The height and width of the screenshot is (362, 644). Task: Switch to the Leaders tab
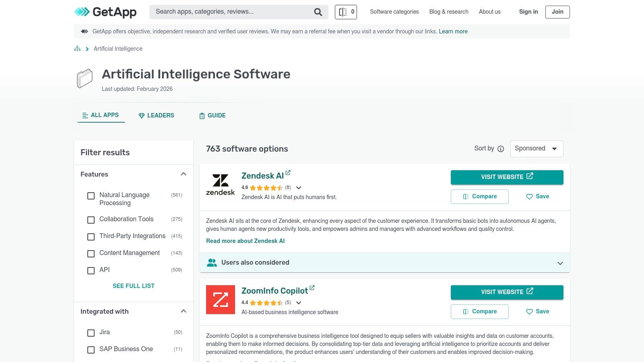pyautogui.click(x=156, y=115)
